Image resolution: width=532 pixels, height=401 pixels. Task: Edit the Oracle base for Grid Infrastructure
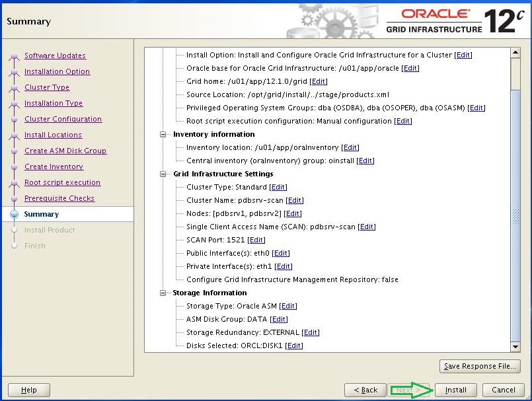(410, 68)
